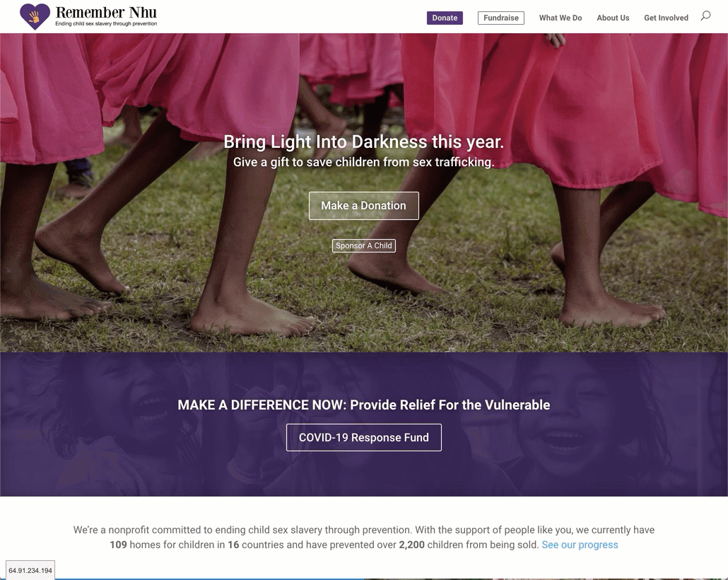Viewport: 728px width, 580px height.
Task: Open the What We Do menu
Action: pos(560,18)
